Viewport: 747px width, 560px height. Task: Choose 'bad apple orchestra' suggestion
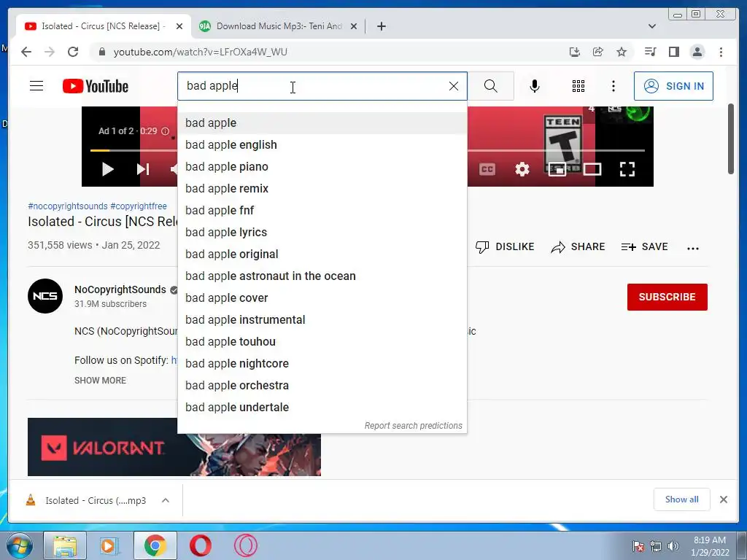click(x=322, y=386)
